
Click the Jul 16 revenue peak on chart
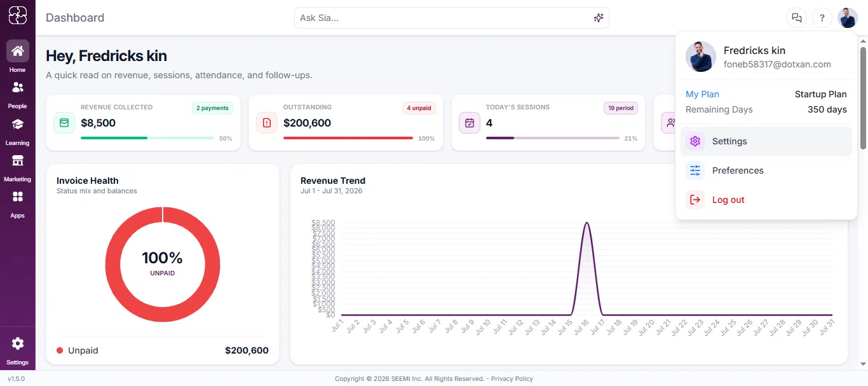587,223
